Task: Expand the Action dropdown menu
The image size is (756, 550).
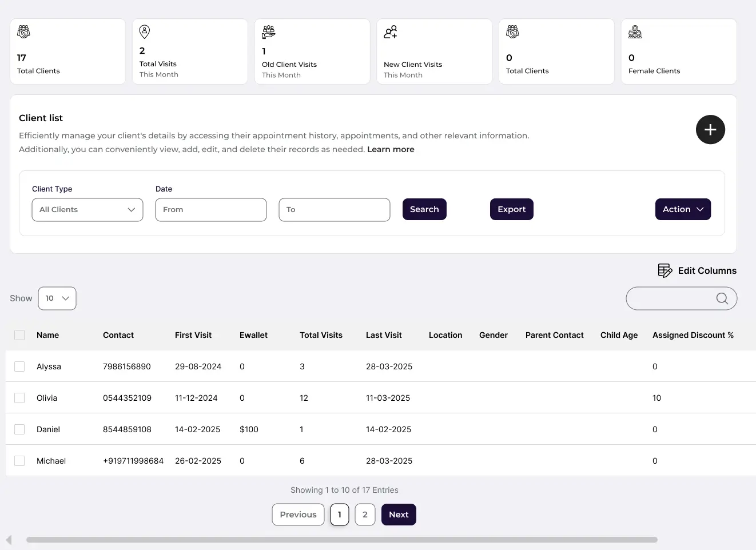Action: point(683,209)
